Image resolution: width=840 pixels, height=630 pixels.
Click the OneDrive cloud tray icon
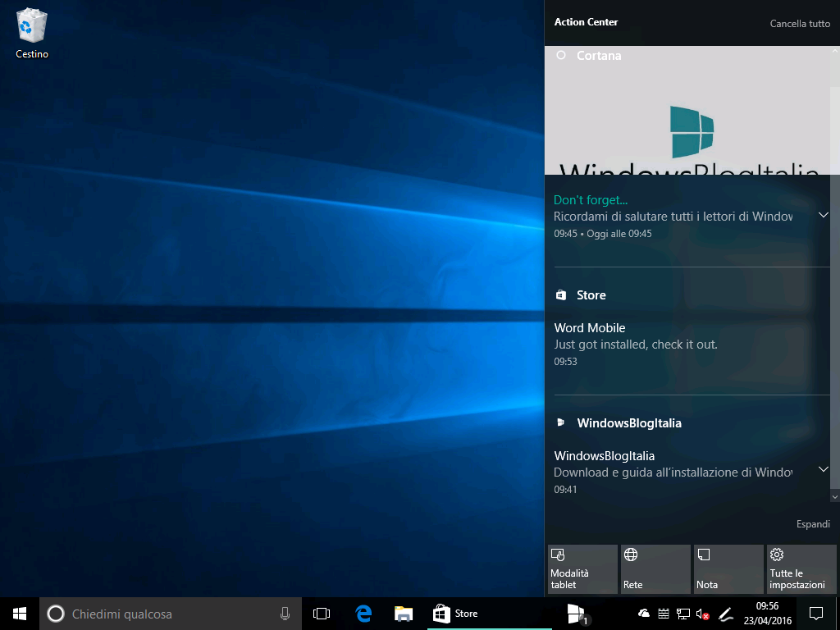tap(644, 614)
